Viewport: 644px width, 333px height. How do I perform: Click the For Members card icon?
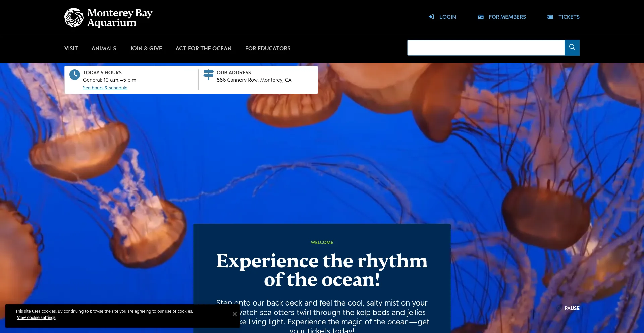point(481,17)
